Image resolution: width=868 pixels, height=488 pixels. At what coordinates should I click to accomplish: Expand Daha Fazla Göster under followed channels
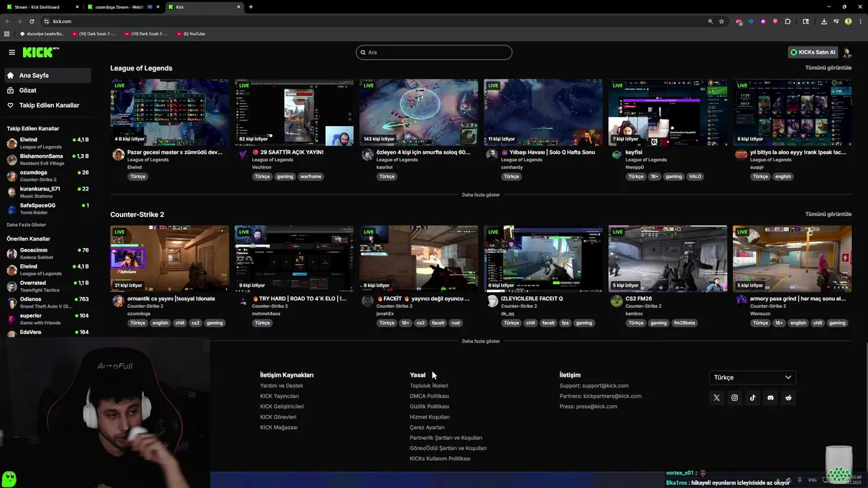pos(26,224)
